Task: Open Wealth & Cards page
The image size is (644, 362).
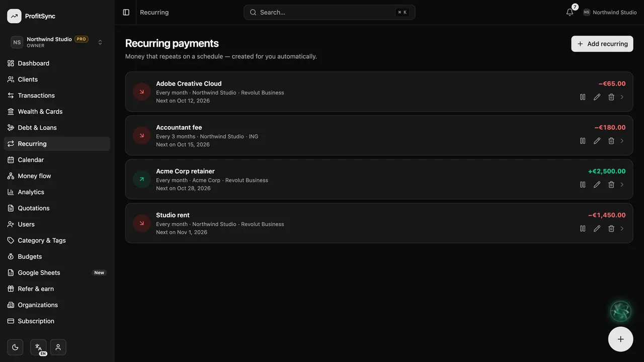Action: click(57, 112)
